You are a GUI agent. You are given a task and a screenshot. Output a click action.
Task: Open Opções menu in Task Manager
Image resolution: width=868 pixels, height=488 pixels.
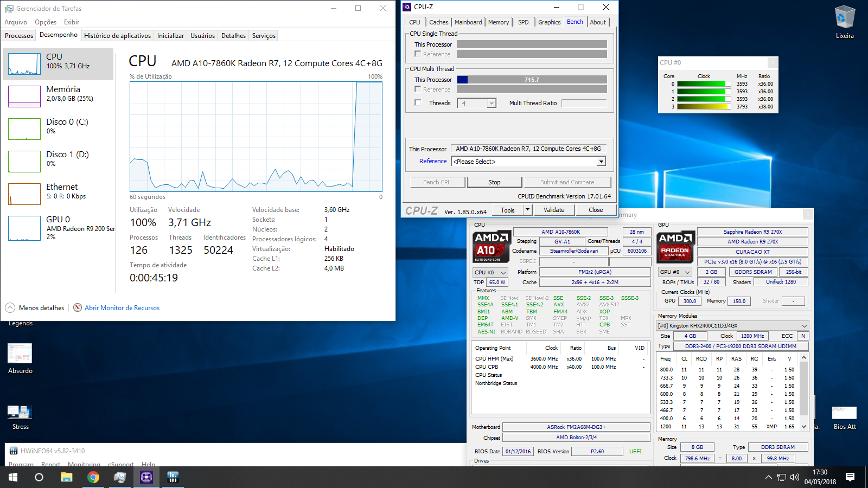point(46,22)
